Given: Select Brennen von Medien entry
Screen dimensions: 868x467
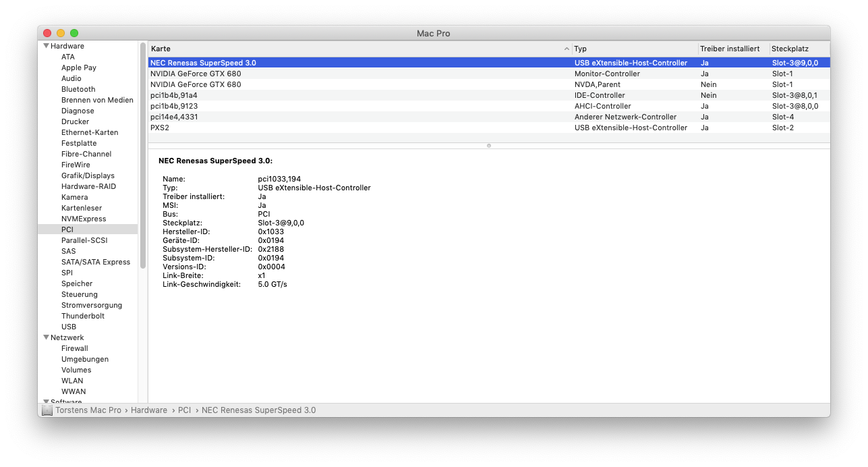Looking at the screenshot, I should (x=97, y=100).
